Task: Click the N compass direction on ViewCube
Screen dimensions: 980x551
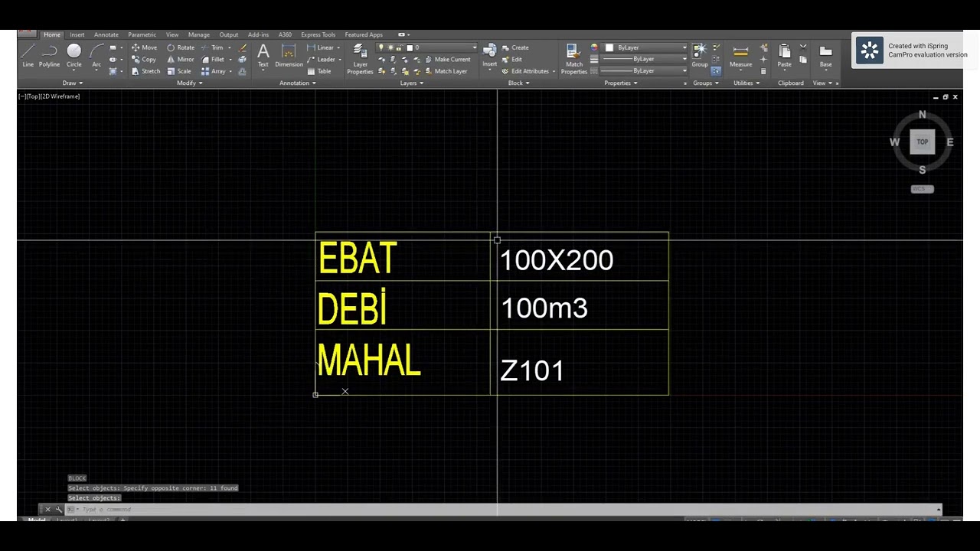Action: (x=922, y=115)
